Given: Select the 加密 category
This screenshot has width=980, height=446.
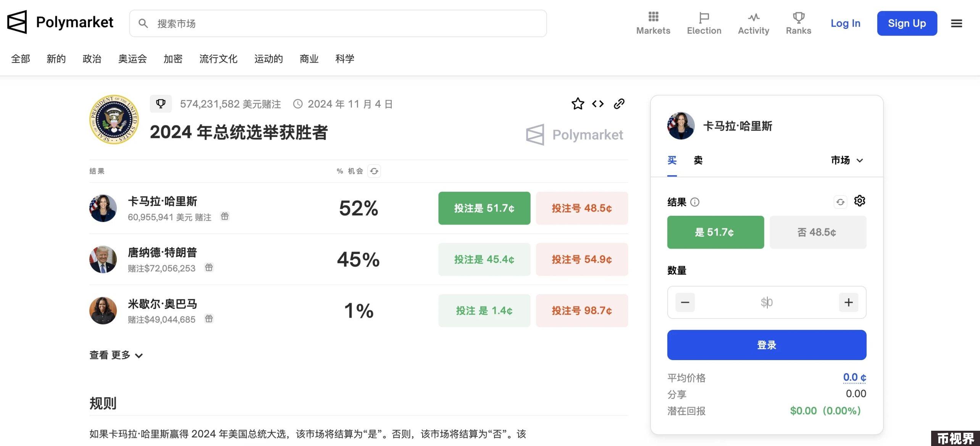Looking at the screenshot, I should coord(173,59).
